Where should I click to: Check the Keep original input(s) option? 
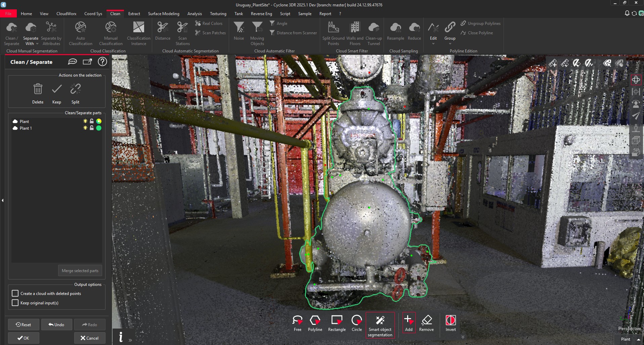(15, 303)
